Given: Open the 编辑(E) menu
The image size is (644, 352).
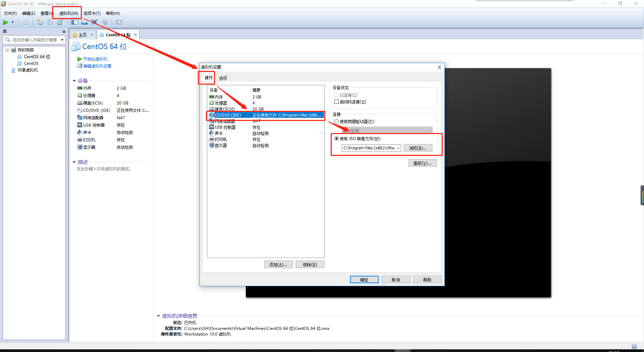Looking at the screenshot, I should 29,13.
